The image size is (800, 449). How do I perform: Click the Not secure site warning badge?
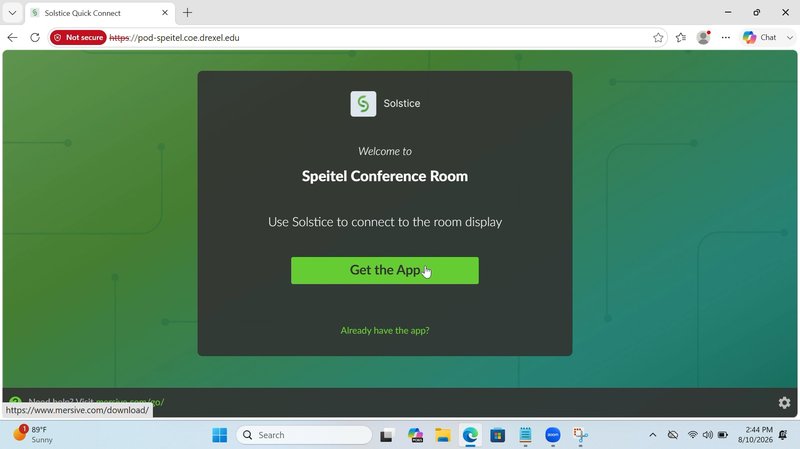click(78, 38)
